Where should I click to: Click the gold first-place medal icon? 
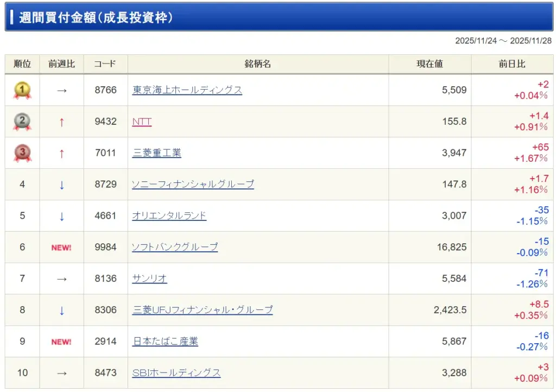[22, 90]
